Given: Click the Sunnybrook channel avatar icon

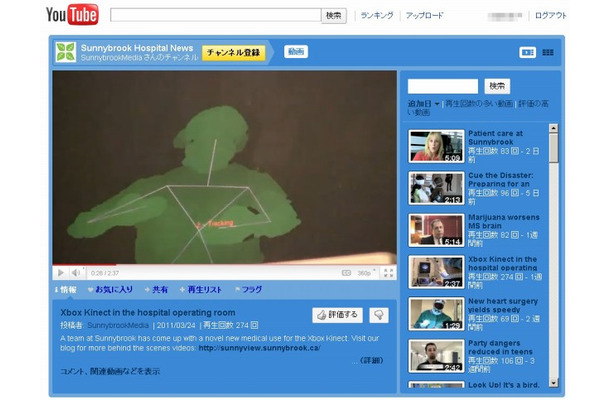Looking at the screenshot, I should pyautogui.click(x=66, y=52).
